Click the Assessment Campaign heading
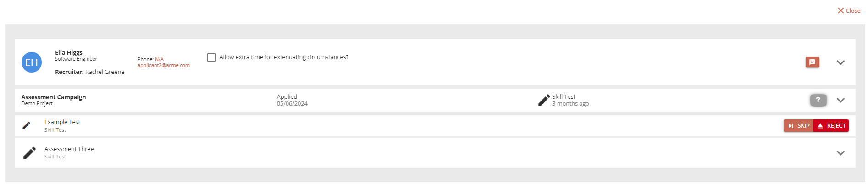 pos(54,97)
